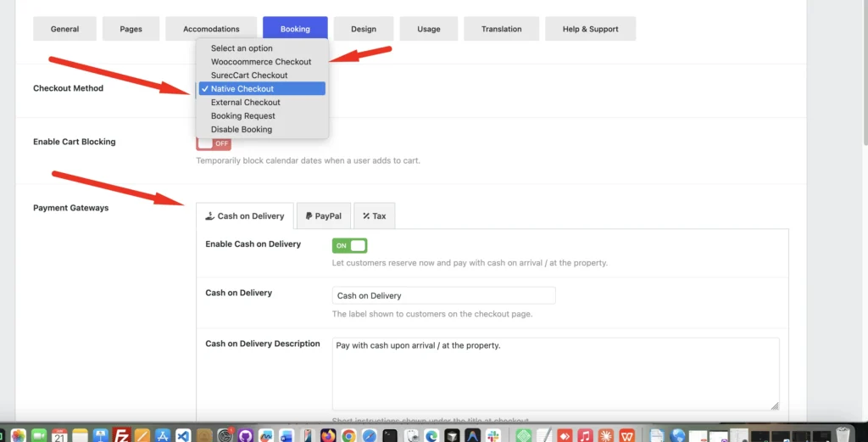Screen dimensions: 868x442
Task: Click the Cash on Delivery tab icon
Action: 210,216
